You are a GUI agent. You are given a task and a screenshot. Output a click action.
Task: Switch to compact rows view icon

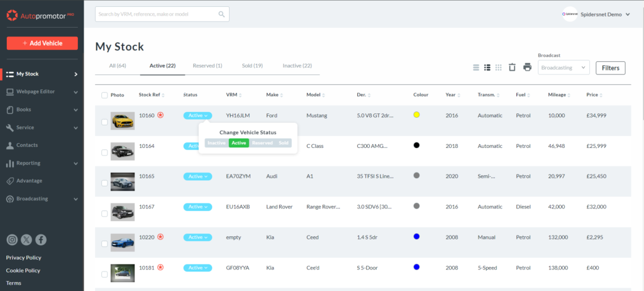pyautogui.click(x=476, y=67)
